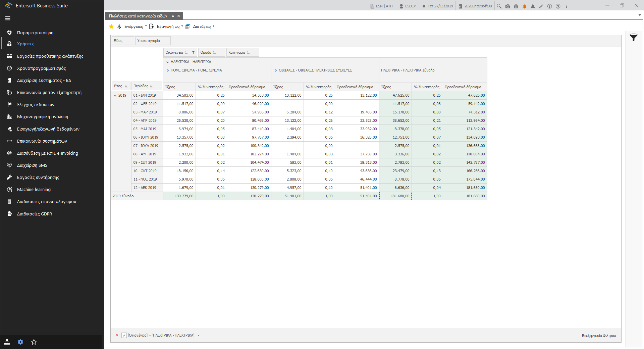
Task: Toggle the hamburger menu icon in sidebar
Action: tap(8, 18)
